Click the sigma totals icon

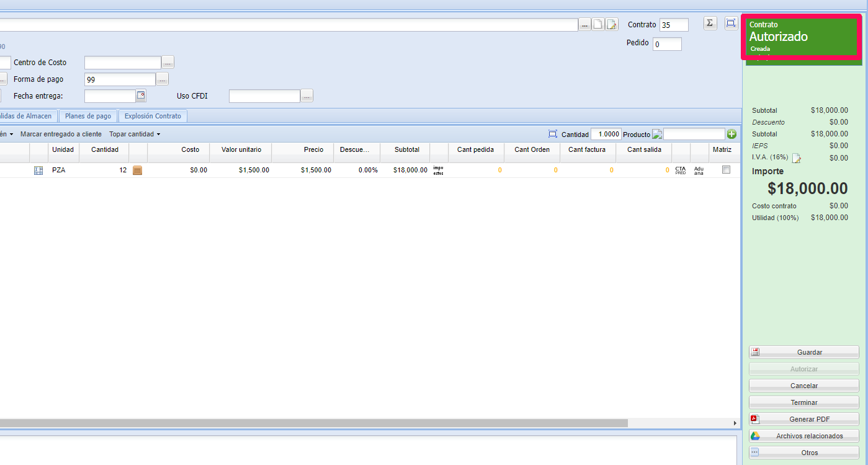point(710,24)
